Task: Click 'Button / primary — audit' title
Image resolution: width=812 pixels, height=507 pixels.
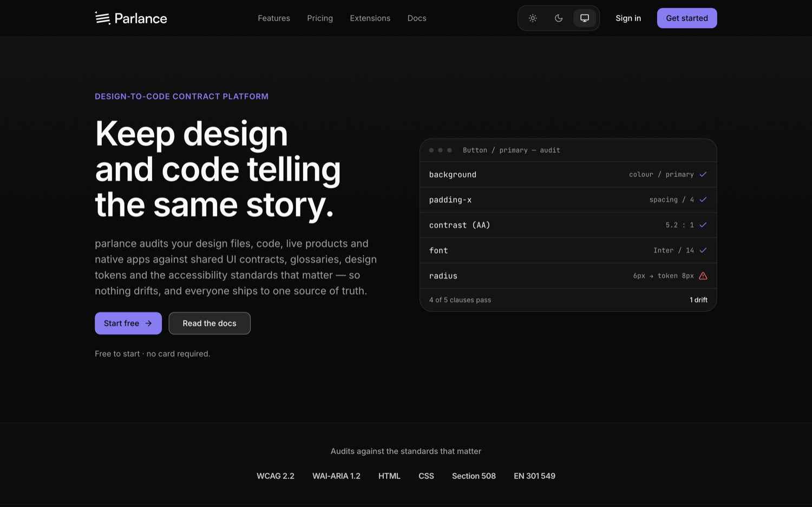Action: pos(512,150)
